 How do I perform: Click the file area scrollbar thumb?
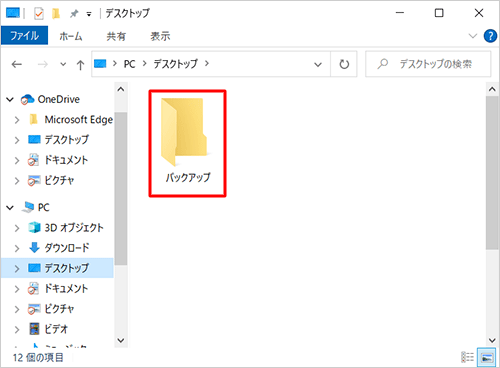pyautogui.click(x=492, y=173)
